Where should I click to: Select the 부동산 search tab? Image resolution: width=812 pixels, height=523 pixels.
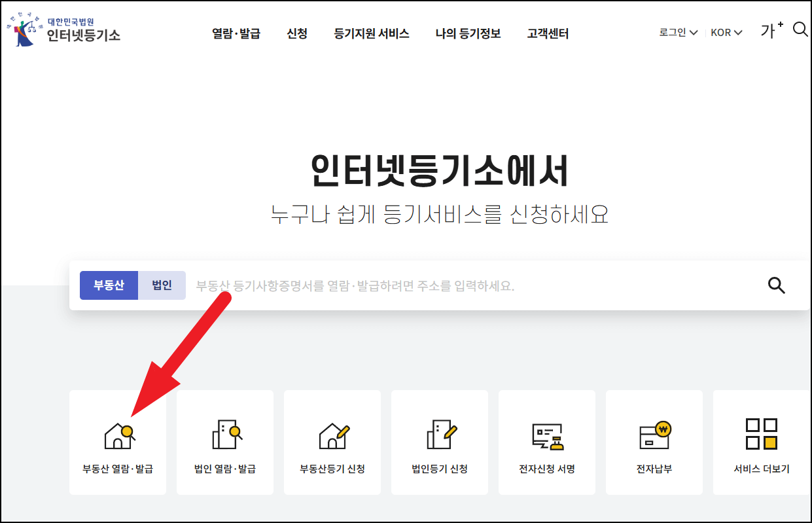click(109, 285)
